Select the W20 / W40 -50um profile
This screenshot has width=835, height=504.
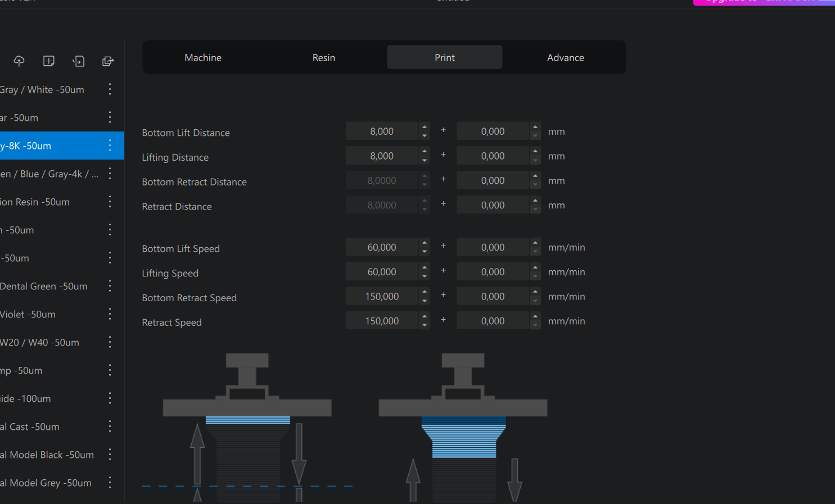pyautogui.click(x=62, y=342)
